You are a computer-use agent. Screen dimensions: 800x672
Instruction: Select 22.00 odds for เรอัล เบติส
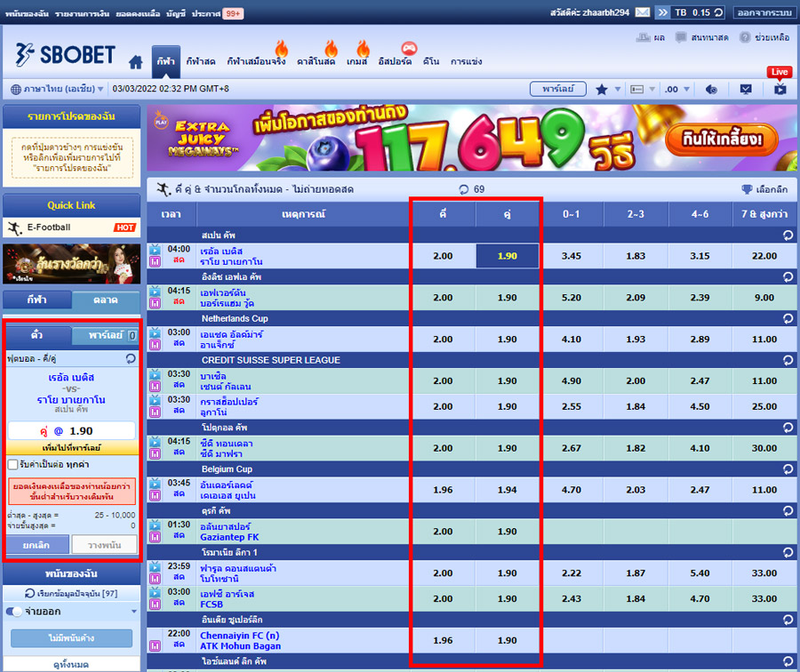764,256
